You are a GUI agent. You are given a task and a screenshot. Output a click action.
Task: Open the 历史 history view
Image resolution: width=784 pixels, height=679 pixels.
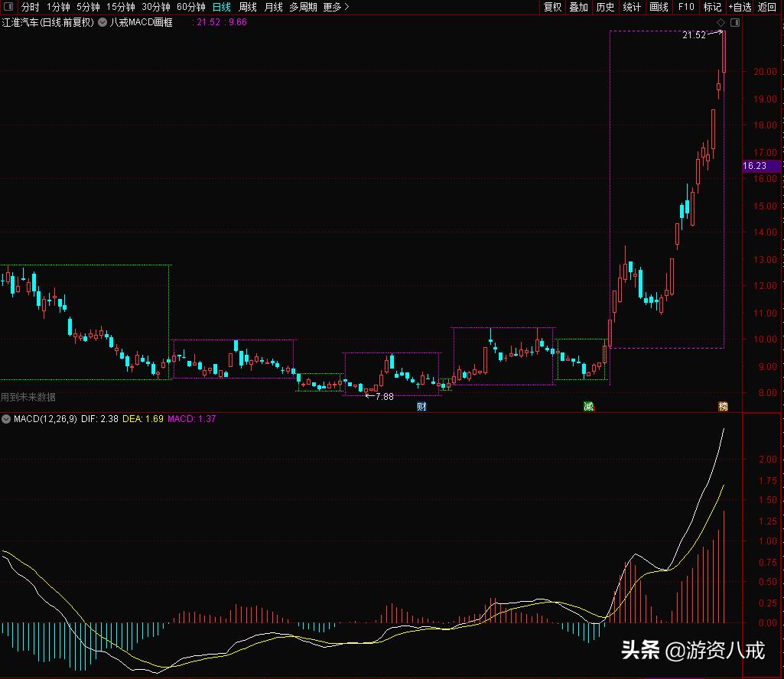pos(605,7)
